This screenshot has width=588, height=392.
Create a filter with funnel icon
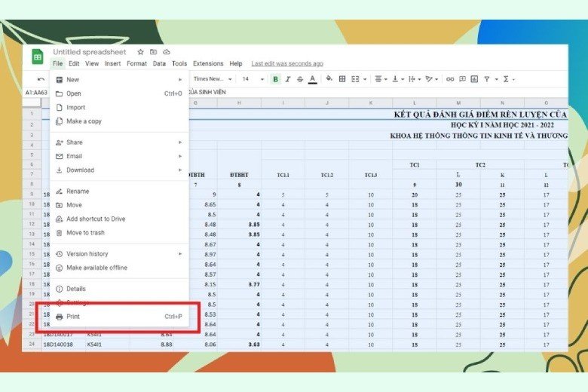[x=487, y=79]
